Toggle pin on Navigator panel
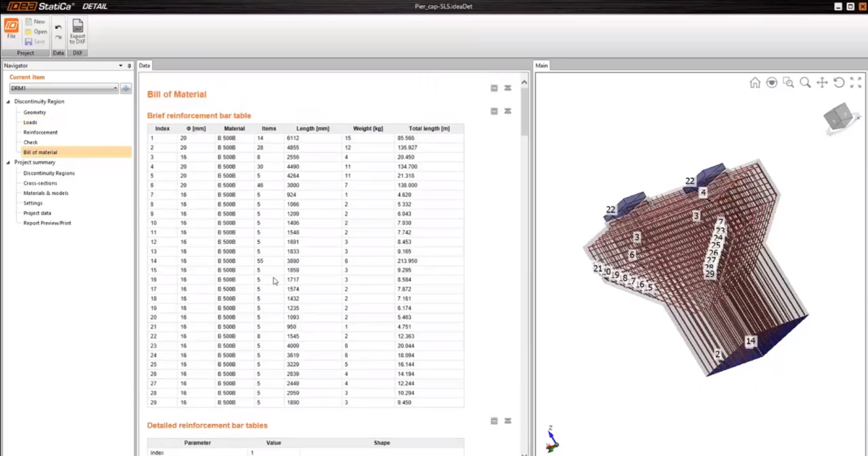This screenshot has width=868, height=456. (129, 66)
